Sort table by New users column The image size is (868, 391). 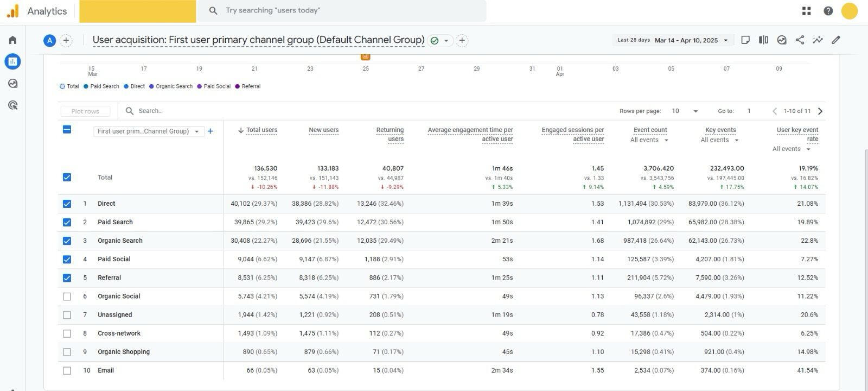point(323,130)
